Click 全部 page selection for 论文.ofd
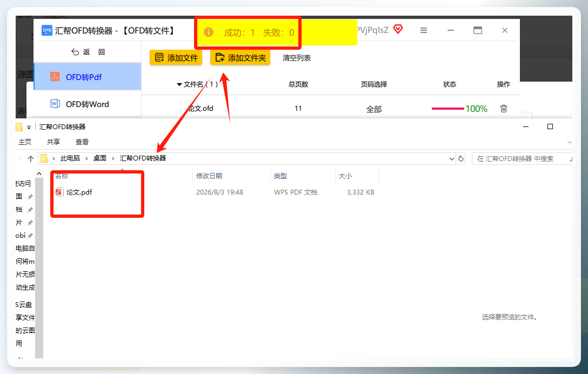 (374, 109)
